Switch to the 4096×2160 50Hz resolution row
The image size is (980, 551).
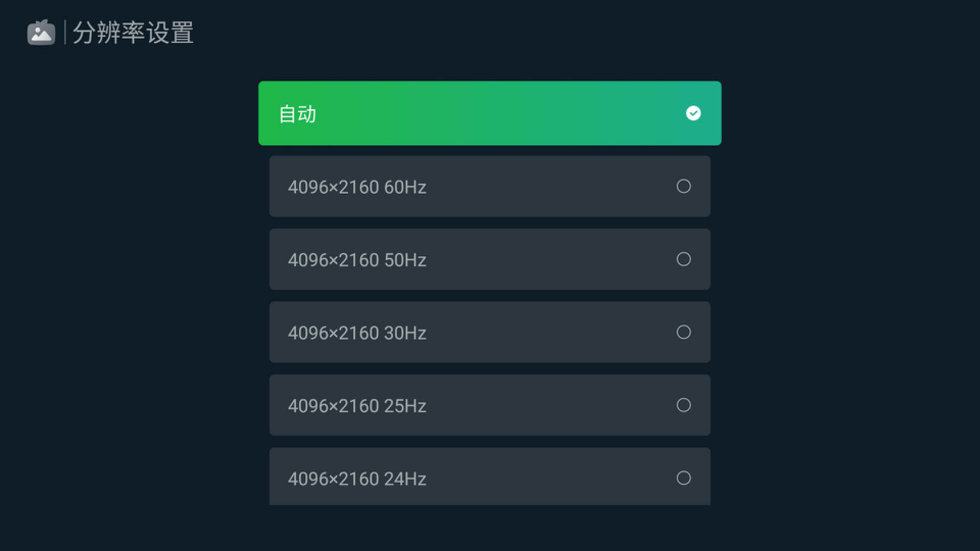[489, 259]
